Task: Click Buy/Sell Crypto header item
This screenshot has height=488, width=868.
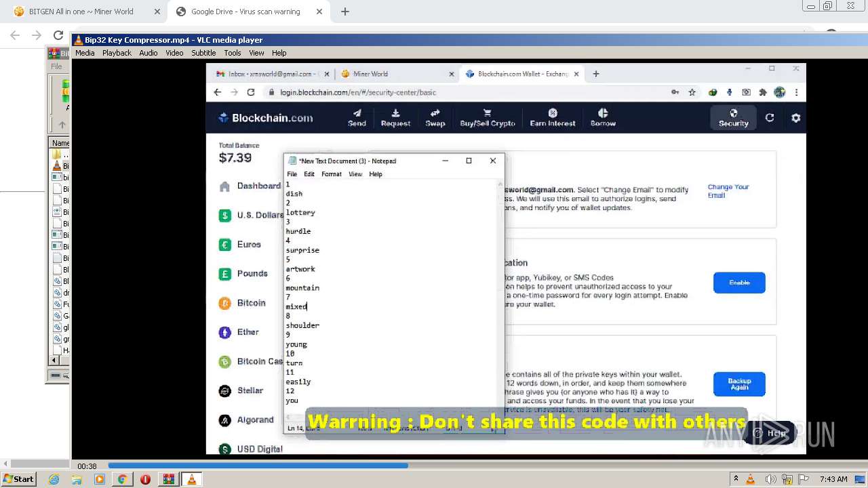Action: pyautogui.click(x=488, y=118)
